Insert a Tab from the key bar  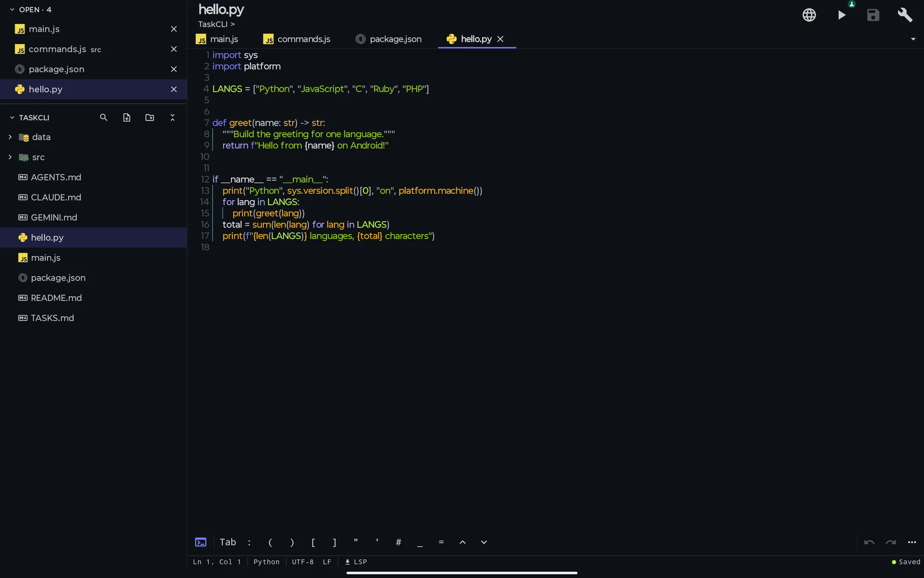coord(228,542)
